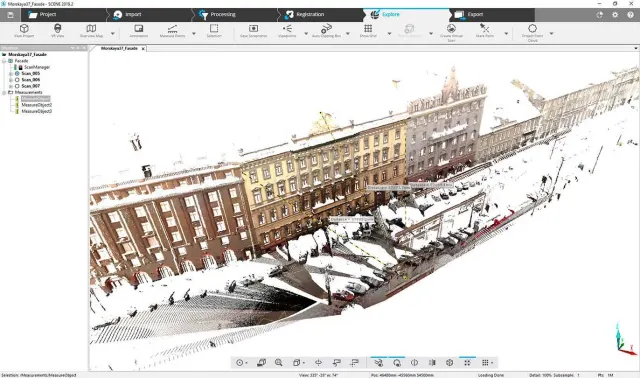Image resolution: width=640 pixels, height=378 pixels.
Task: Toggle the vertical mirror icon in bottom toolbar
Action: pos(432,362)
